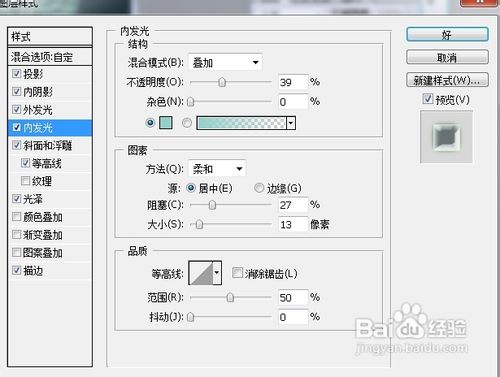Enable the 渐变叠加 gradient overlay checkbox
Image resolution: width=500 pixels, height=377 pixels.
(x=16, y=235)
